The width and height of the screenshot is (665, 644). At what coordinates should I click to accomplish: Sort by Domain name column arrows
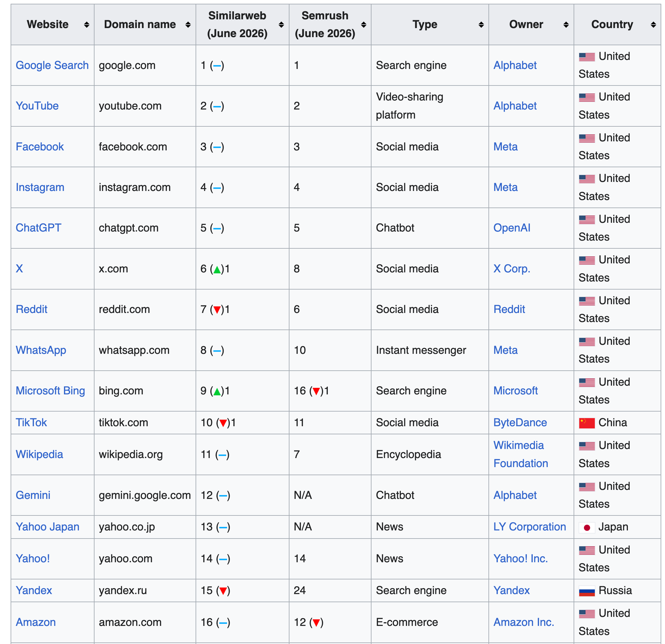tap(188, 24)
